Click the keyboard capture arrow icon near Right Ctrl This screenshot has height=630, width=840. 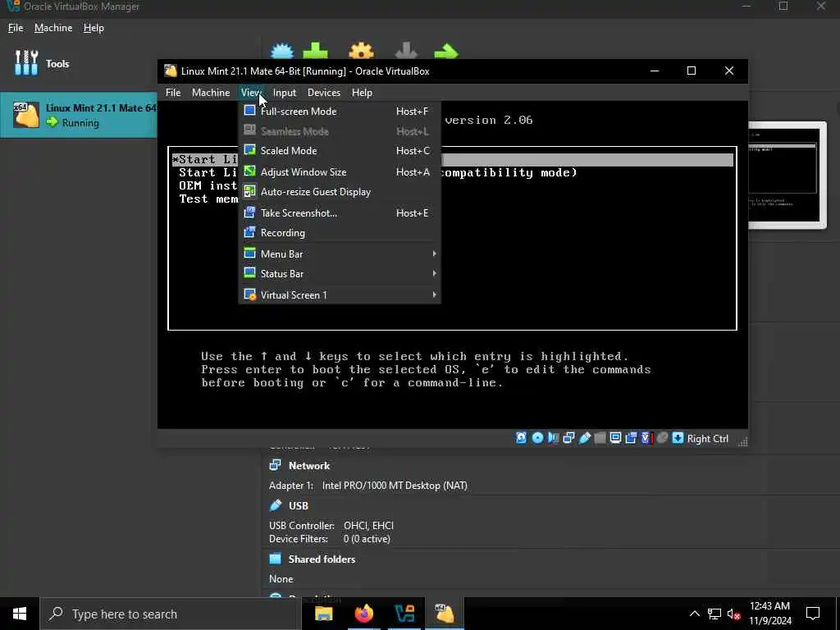coord(678,438)
